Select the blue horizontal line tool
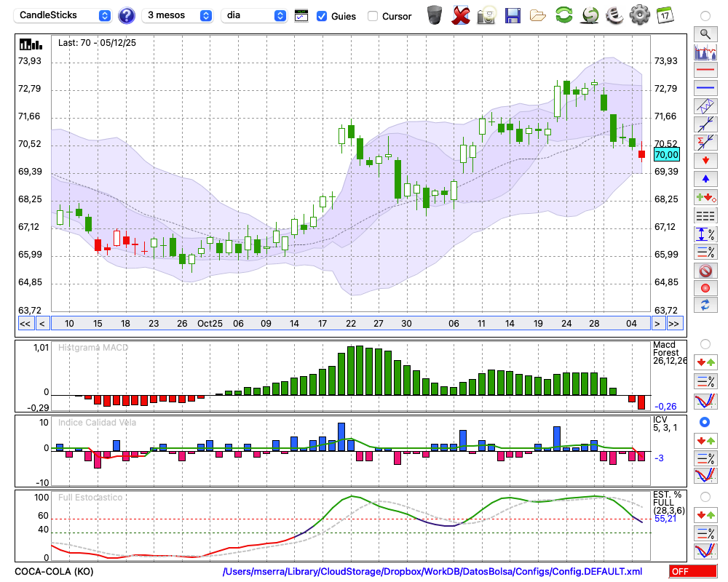 click(x=704, y=87)
